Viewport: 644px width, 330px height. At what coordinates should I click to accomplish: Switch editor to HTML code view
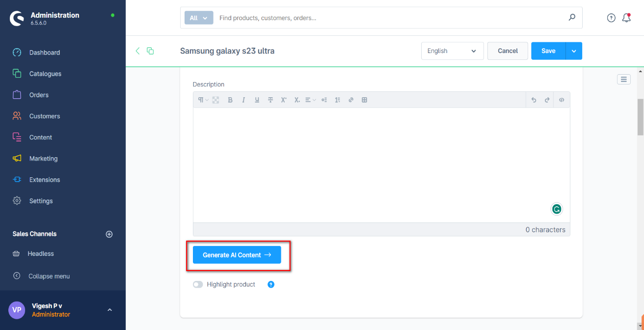click(562, 100)
